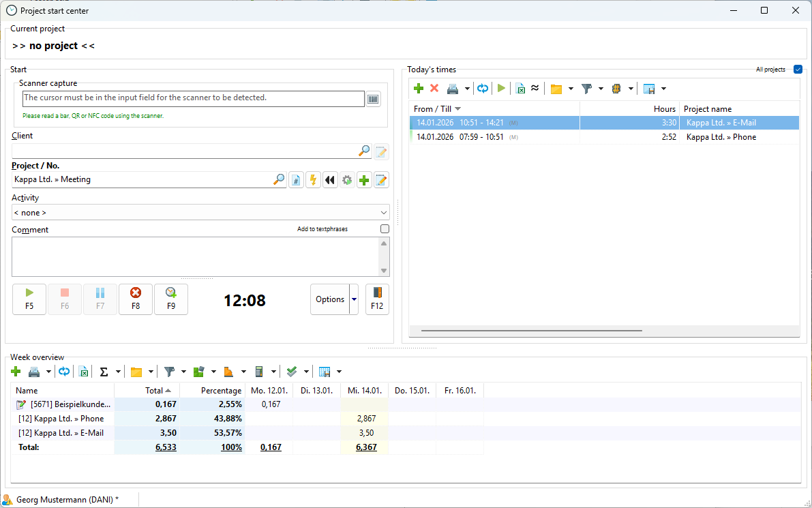812x508 pixels.
Task: Click the barcode scanner icon
Action: pos(373,99)
